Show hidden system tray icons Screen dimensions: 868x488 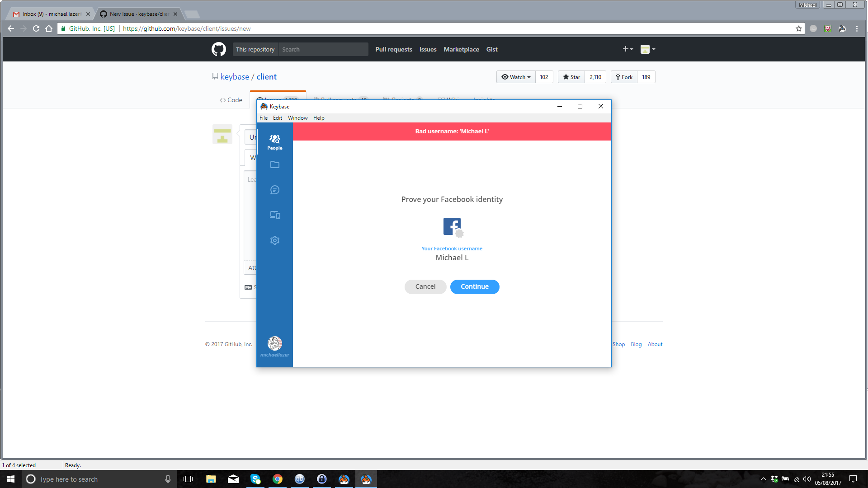[764, 479]
